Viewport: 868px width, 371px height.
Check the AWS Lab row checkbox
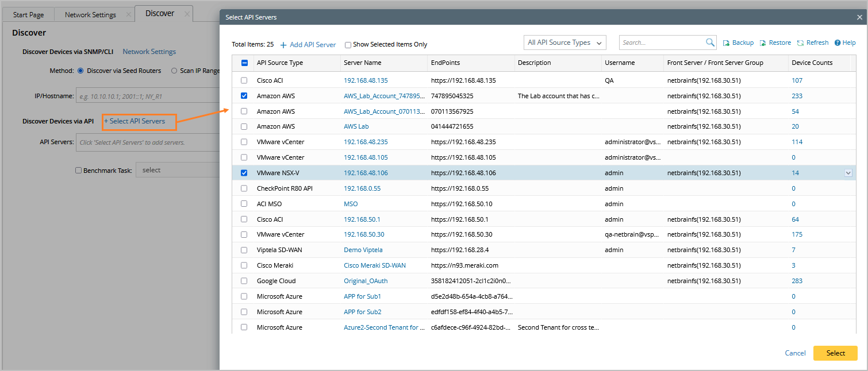244,126
